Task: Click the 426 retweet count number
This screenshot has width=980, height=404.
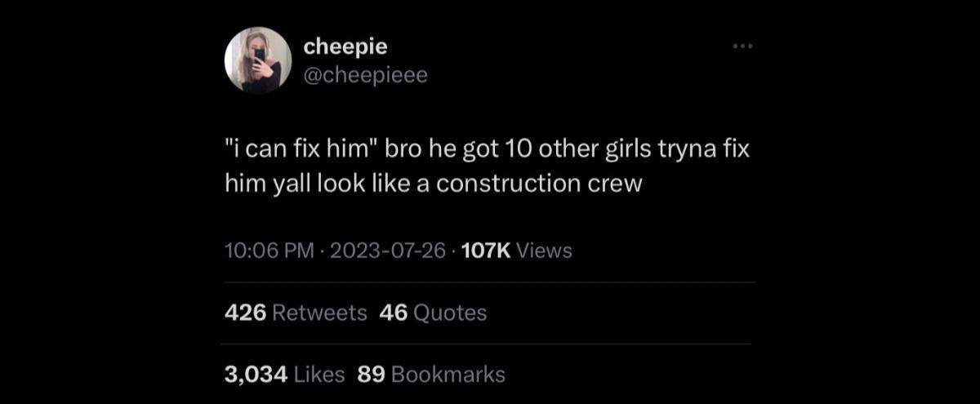Action: (x=246, y=313)
